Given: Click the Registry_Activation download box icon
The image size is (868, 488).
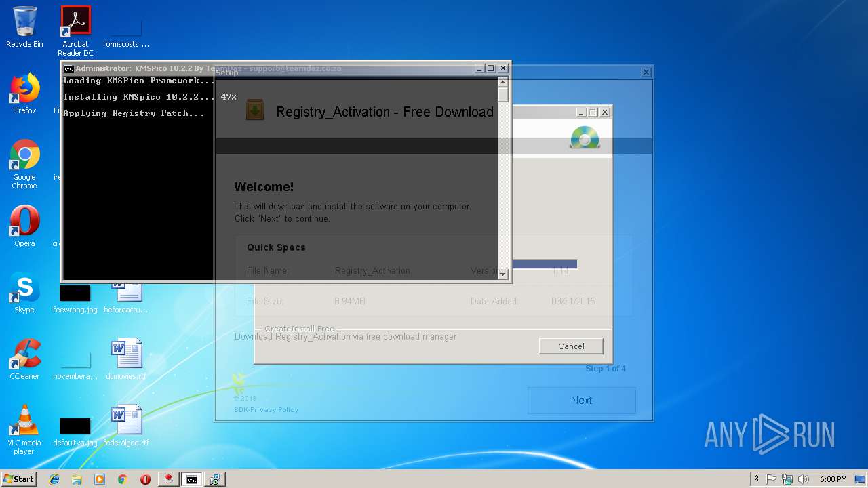Looking at the screenshot, I should 255,110.
